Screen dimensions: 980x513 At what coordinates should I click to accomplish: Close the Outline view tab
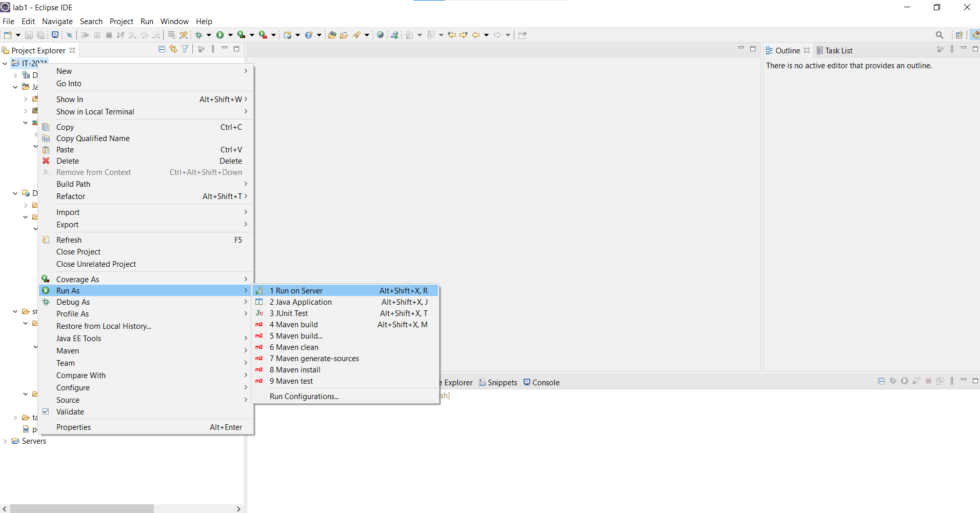click(807, 50)
